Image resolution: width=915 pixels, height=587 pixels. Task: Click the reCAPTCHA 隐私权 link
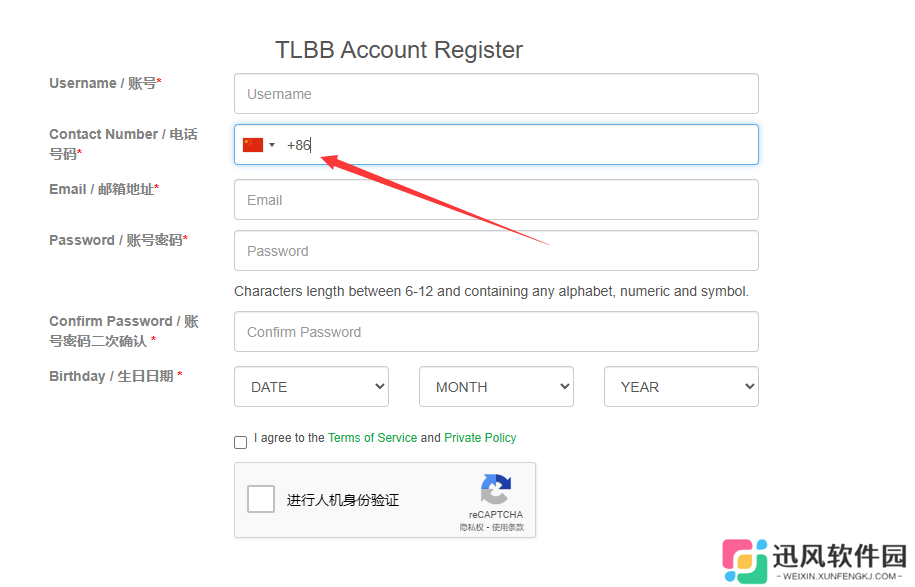(x=471, y=527)
